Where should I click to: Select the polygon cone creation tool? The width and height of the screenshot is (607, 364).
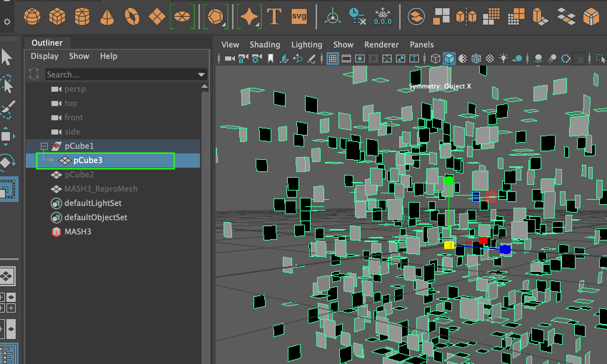tap(107, 16)
